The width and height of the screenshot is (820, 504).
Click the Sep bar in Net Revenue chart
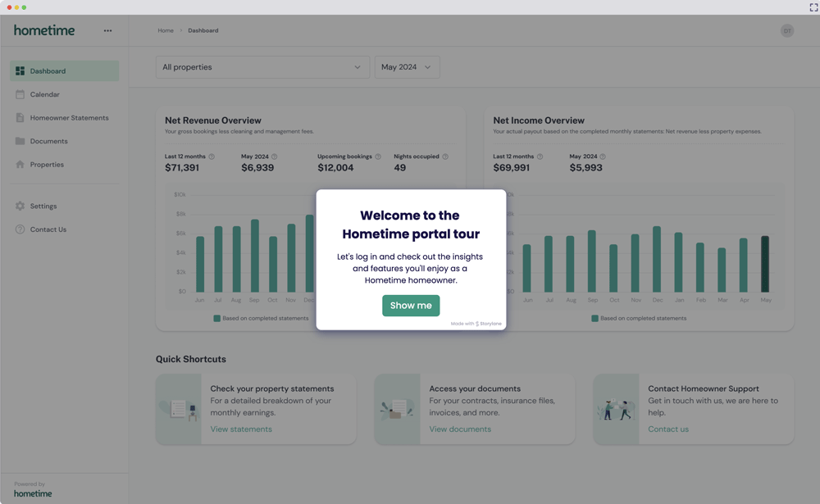[x=255, y=256]
